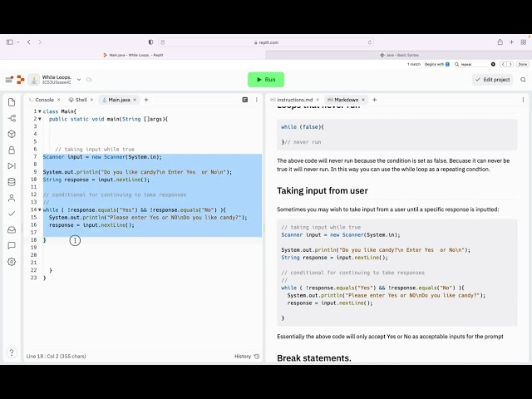The height and width of the screenshot is (399, 532).
Task: Open the checkmark tests icon in sidebar
Action: (12, 214)
